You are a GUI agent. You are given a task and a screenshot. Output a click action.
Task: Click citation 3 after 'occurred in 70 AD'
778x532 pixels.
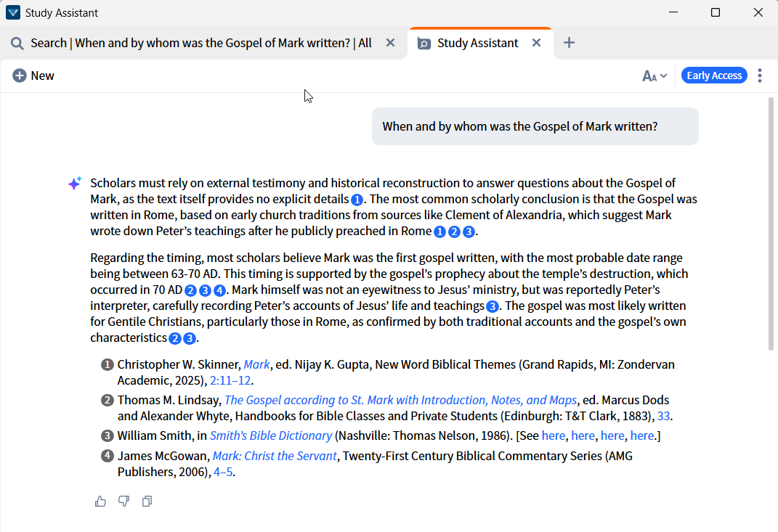205,290
